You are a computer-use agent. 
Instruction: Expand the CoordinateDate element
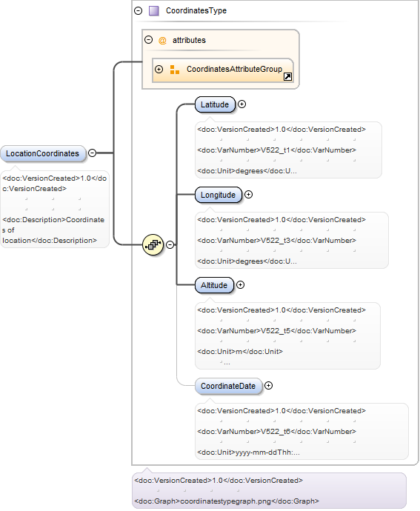pos(268,386)
